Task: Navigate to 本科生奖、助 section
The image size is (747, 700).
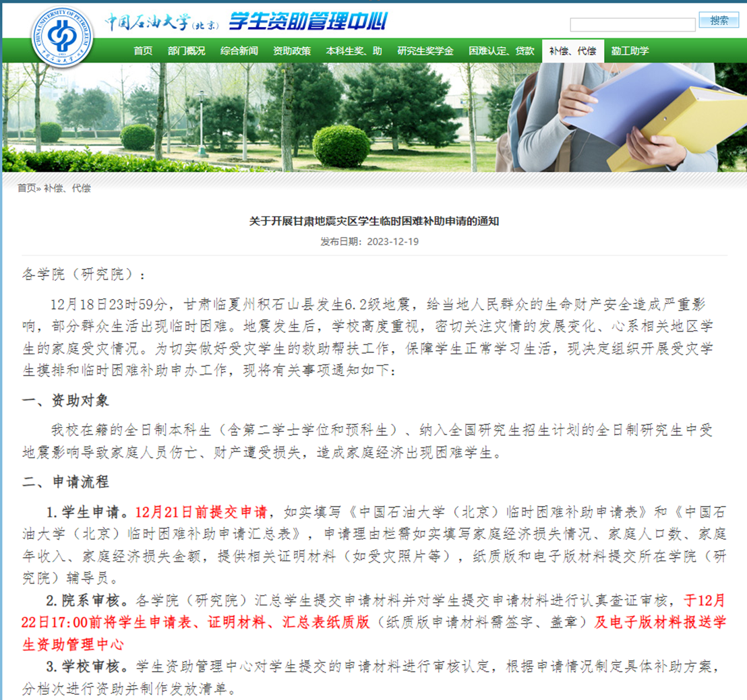Action: (x=354, y=51)
